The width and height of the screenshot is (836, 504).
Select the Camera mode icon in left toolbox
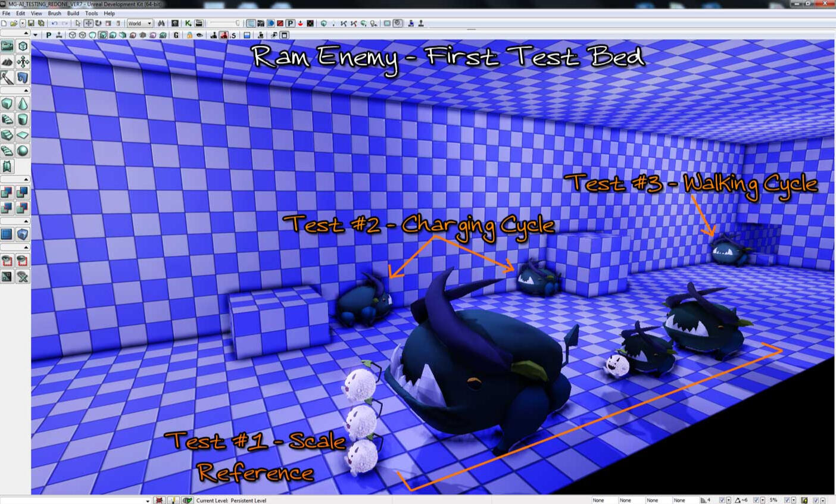pyautogui.click(x=7, y=46)
